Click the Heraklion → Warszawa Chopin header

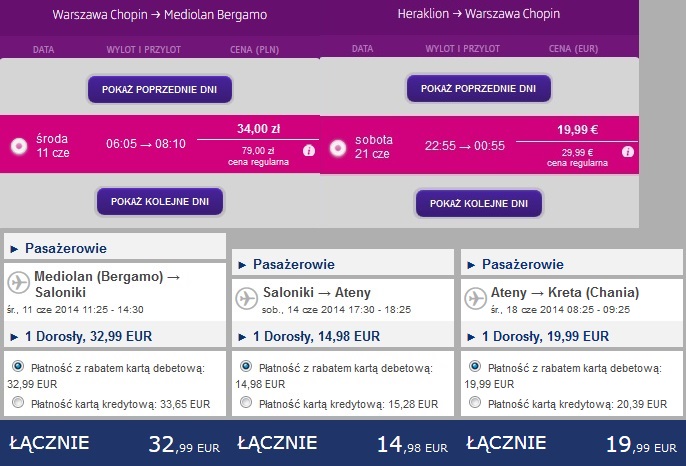pyautogui.click(x=479, y=14)
